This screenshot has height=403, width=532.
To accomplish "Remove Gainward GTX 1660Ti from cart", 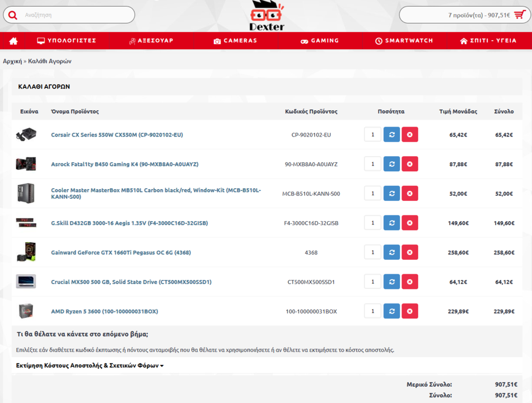I will click(409, 252).
